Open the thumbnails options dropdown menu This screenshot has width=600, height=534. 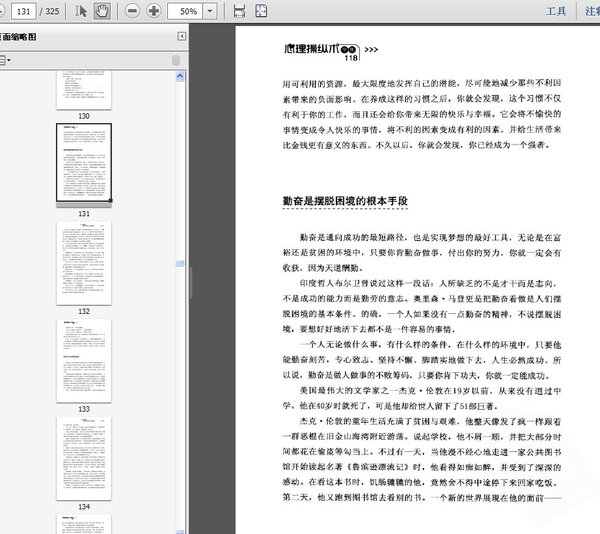5,60
